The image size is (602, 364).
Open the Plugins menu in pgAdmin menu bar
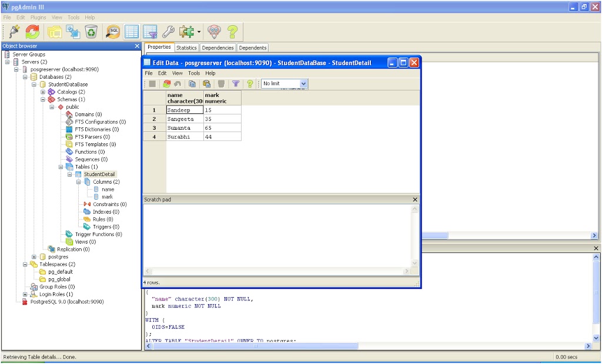(x=38, y=17)
